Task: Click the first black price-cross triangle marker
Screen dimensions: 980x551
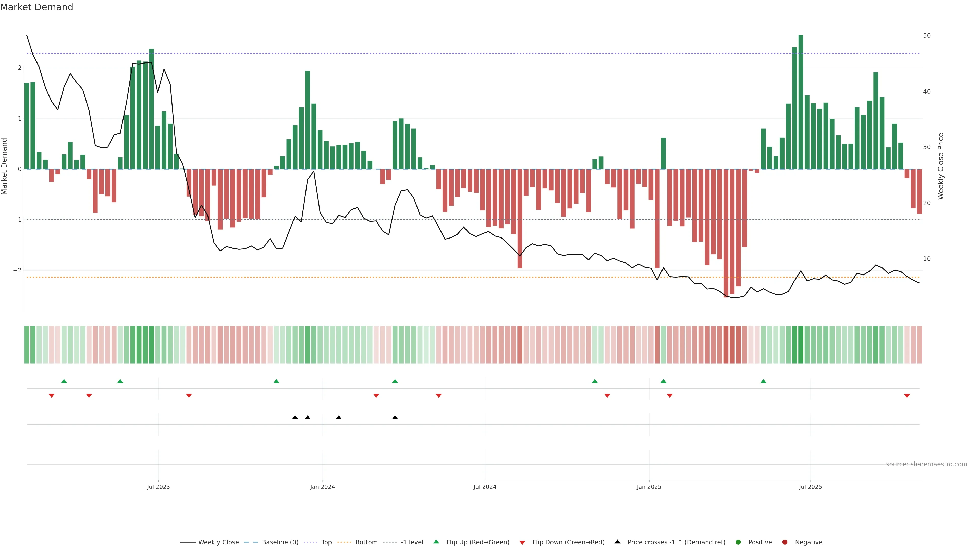Action: pyautogui.click(x=295, y=418)
